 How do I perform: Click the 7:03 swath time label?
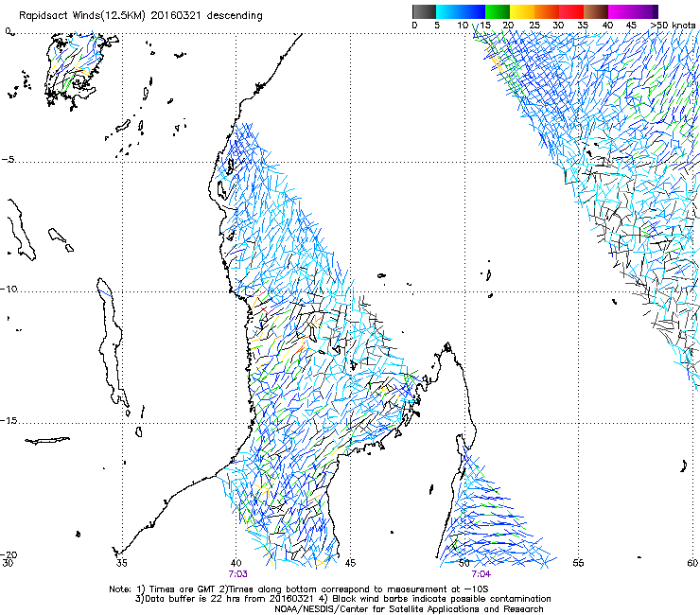coord(238,574)
